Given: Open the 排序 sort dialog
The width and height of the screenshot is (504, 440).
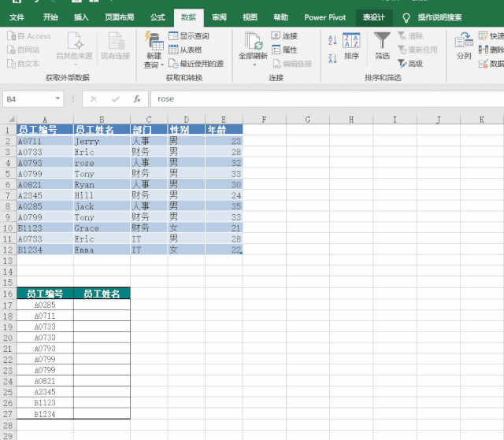Looking at the screenshot, I should point(351,46).
